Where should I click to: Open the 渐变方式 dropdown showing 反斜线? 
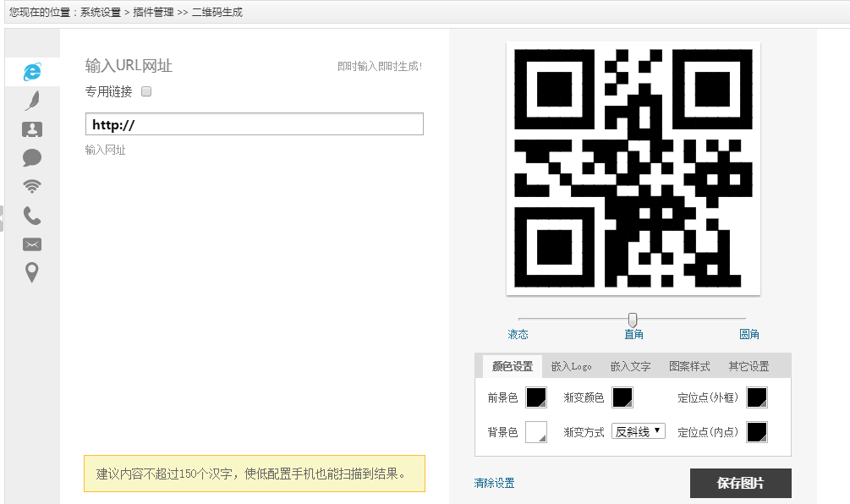click(x=638, y=431)
